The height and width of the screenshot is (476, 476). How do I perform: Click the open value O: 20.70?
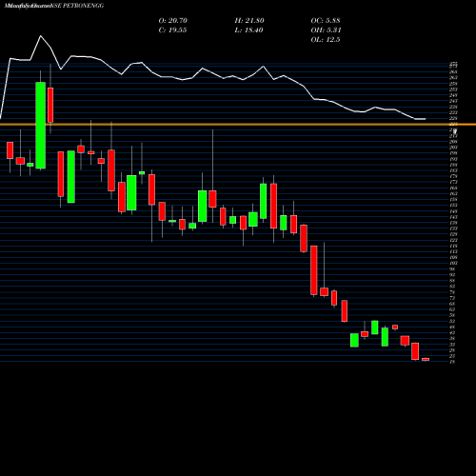pos(173,21)
